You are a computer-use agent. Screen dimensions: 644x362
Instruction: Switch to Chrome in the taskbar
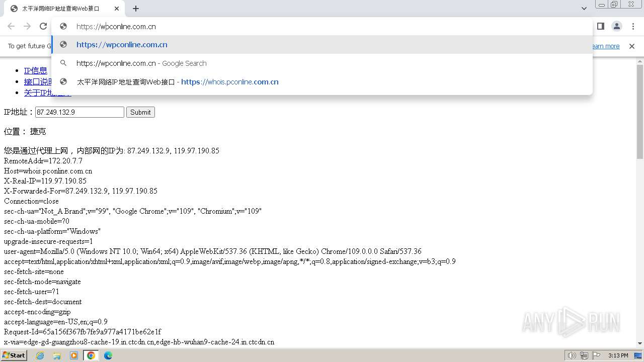tap(91, 355)
